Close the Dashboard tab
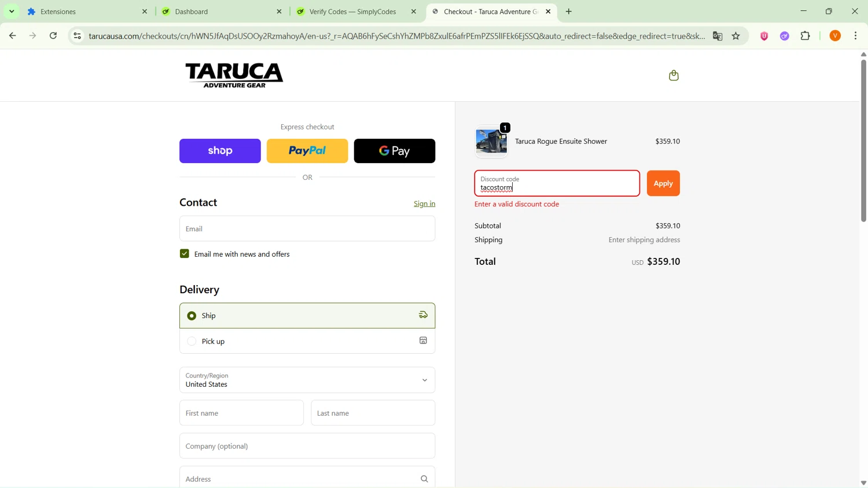This screenshot has height=488, width=868. (279, 12)
